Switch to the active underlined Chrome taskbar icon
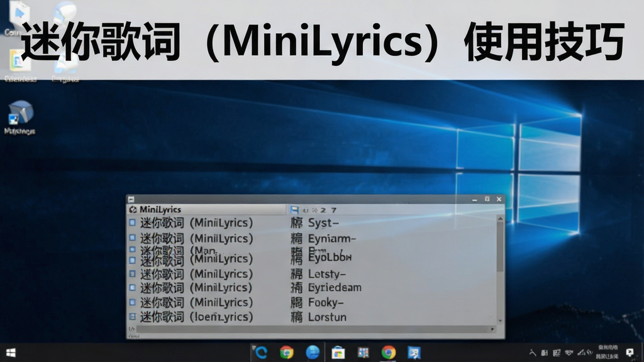 point(389,353)
